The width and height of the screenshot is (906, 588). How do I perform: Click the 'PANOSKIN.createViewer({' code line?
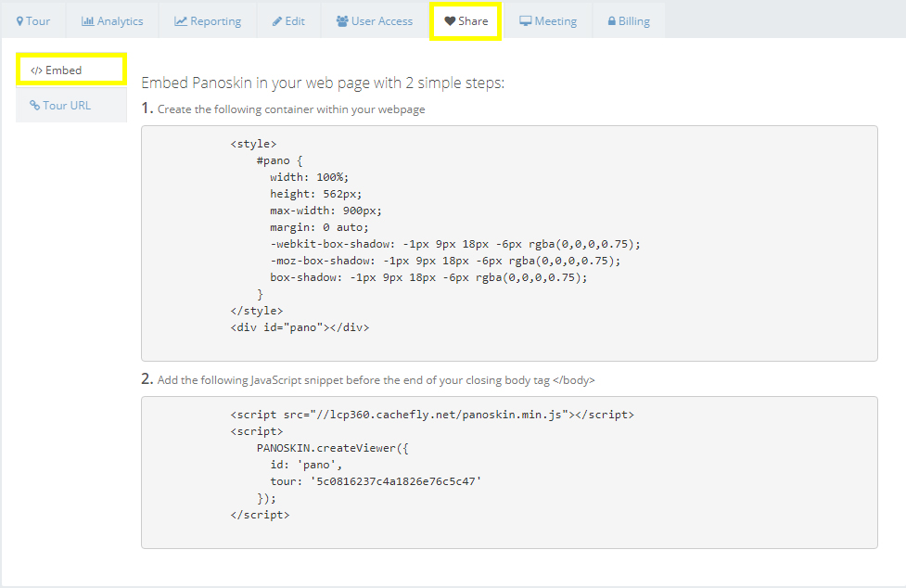click(333, 448)
